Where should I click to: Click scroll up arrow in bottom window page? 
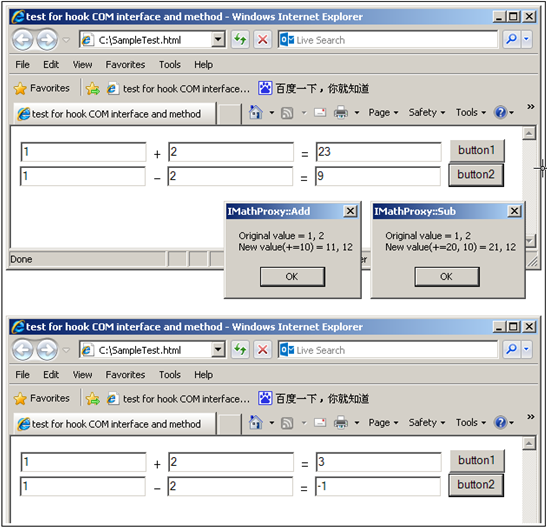pos(529,443)
